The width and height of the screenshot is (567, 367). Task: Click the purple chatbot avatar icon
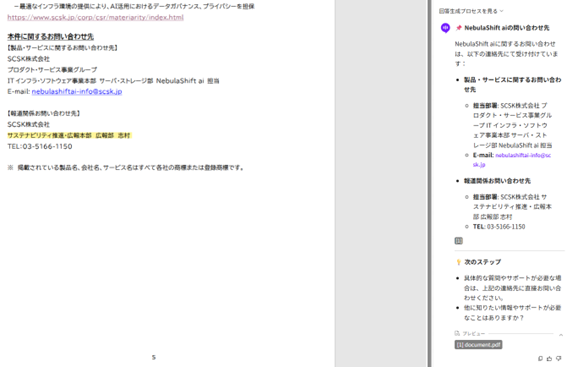[446, 28]
